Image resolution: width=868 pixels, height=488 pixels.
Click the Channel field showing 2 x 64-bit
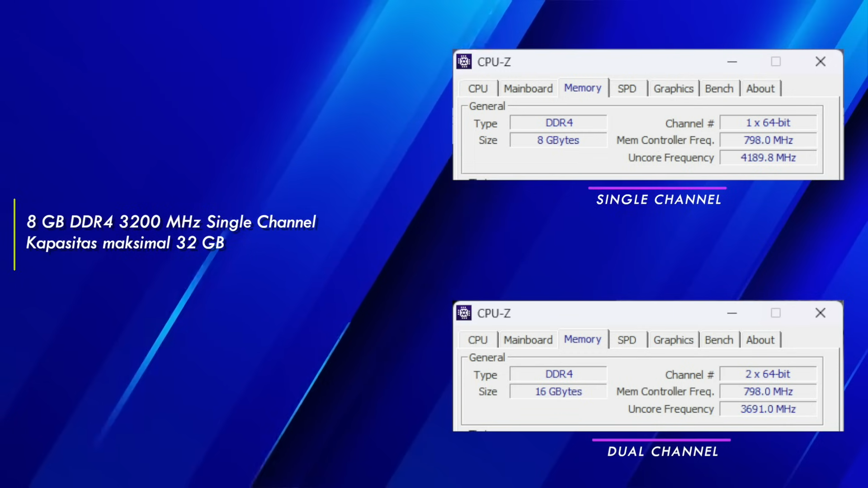[x=769, y=374]
